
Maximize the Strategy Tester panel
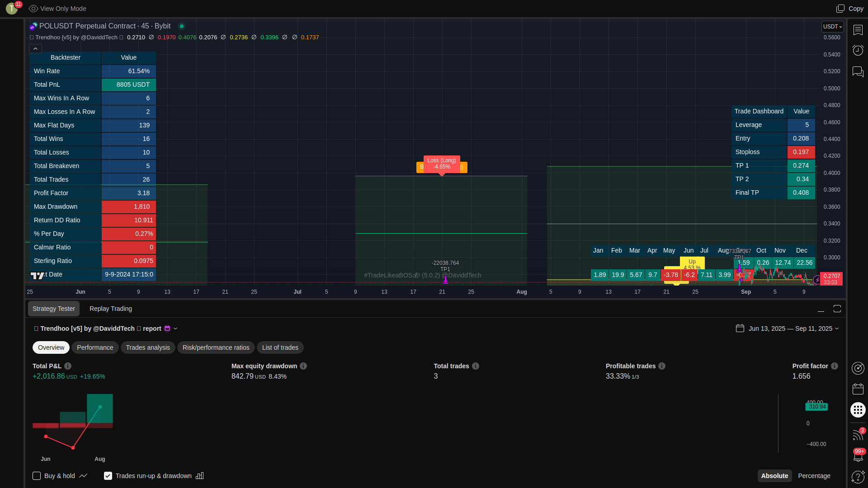pyautogui.click(x=837, y=309)
